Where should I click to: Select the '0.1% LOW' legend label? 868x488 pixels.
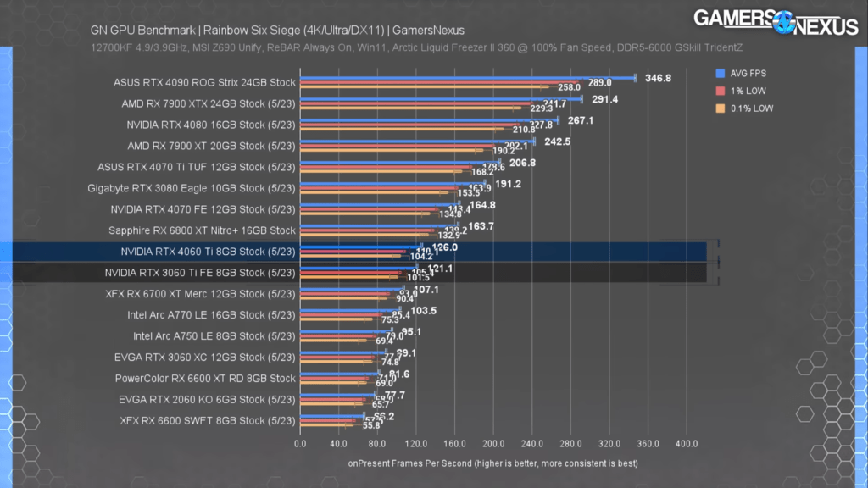pos(752,109)
